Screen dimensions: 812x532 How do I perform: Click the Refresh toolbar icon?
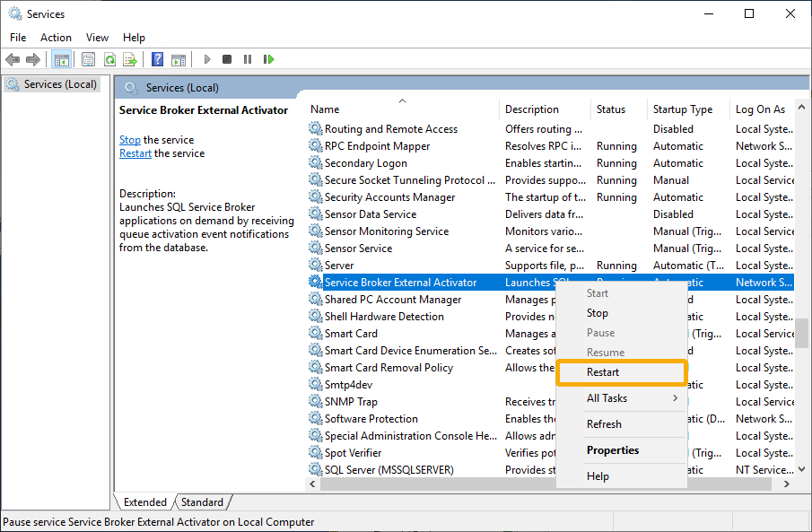pos(109,59)
